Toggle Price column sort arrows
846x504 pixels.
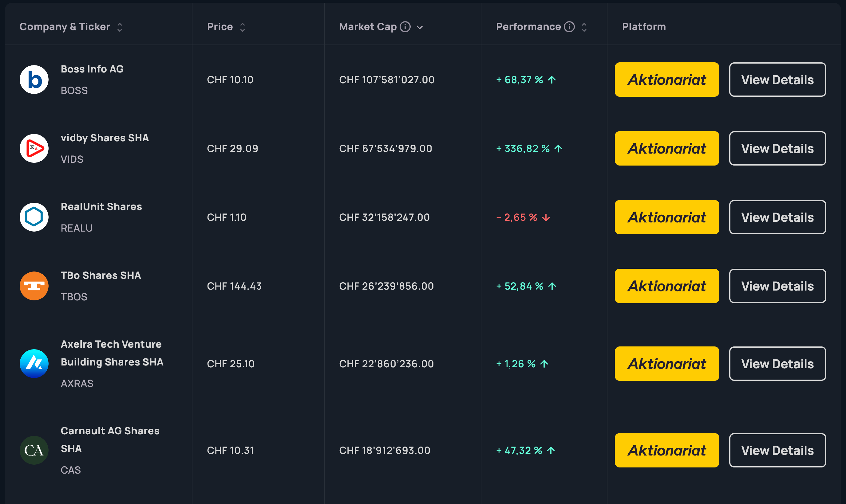click(242, 27)
